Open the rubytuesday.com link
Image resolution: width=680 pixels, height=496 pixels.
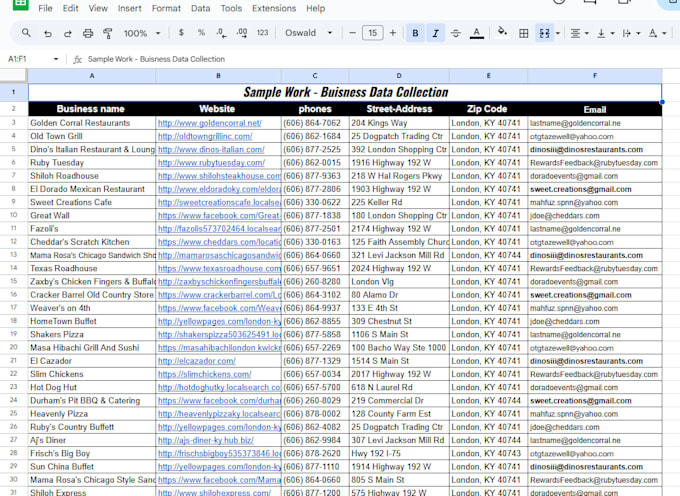point(211,163)
